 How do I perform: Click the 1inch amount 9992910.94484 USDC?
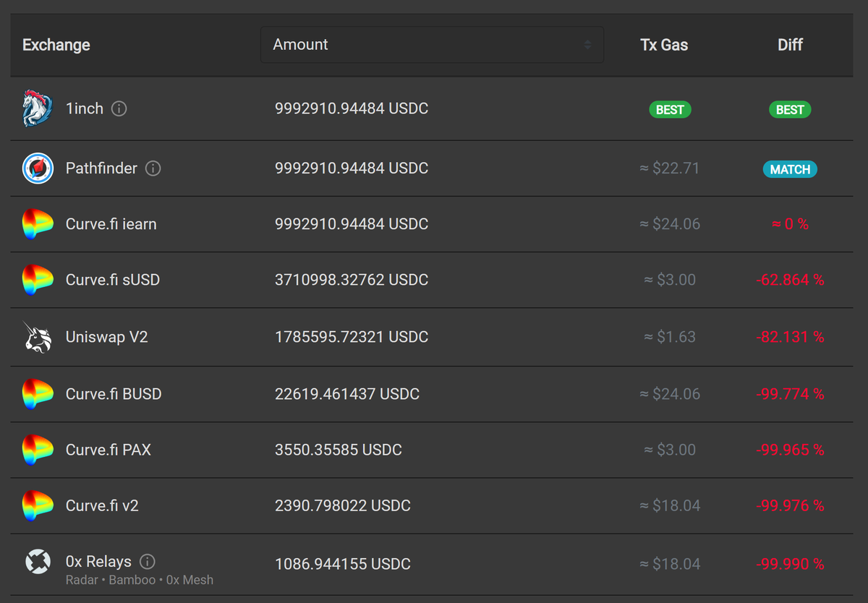point(352,108)
